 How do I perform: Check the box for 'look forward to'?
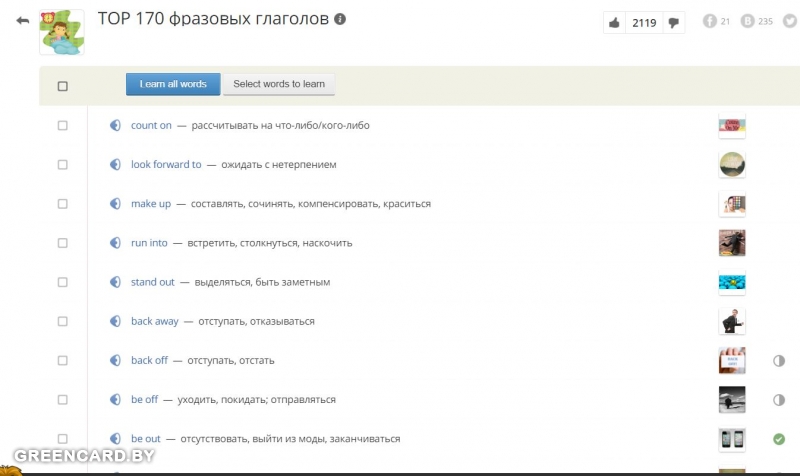pyautogui.click(x=62, y=165)
